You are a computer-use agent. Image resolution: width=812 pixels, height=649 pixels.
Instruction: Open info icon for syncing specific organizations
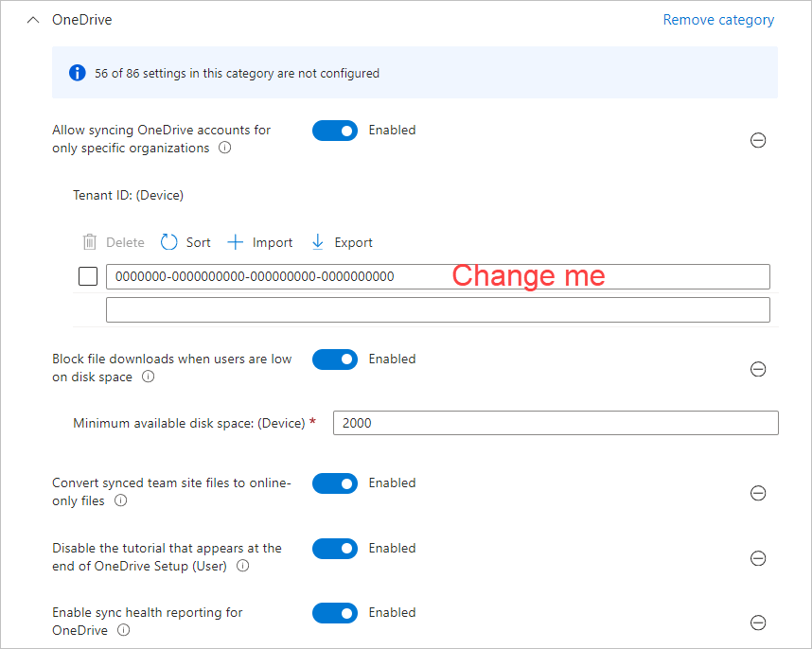tap(224, 148)
